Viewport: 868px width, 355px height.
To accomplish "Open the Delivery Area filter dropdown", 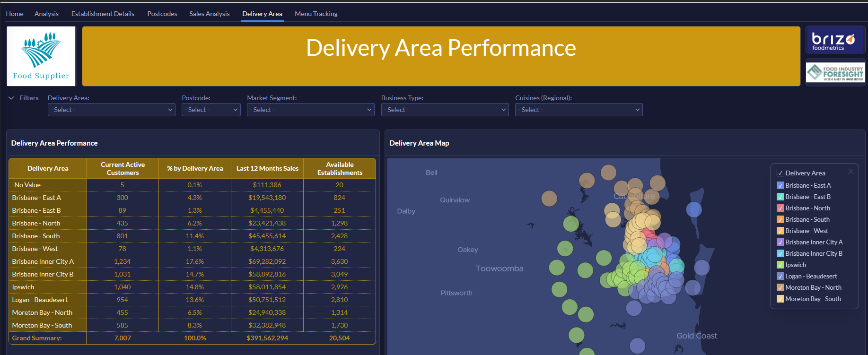I will [112, 110].
